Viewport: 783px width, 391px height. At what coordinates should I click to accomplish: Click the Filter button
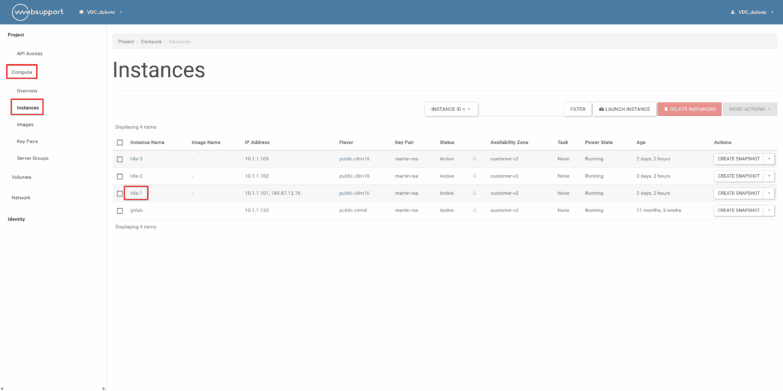[578, 109]
